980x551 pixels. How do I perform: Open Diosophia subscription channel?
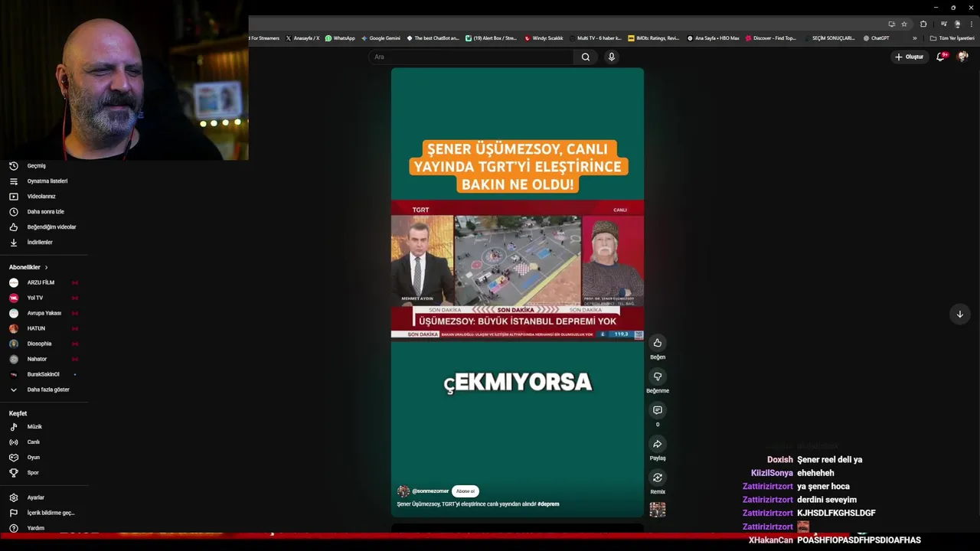pyautogui.click(x=39, y=344)
